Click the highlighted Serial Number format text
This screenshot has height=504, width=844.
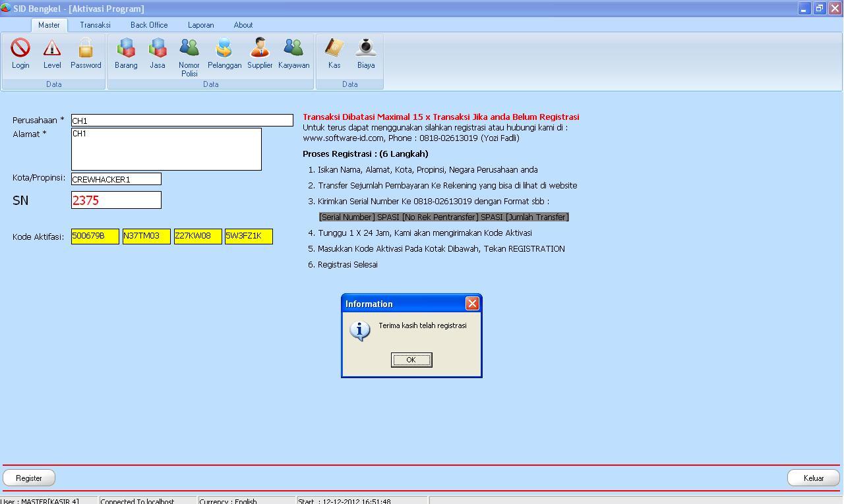point(444,217)
